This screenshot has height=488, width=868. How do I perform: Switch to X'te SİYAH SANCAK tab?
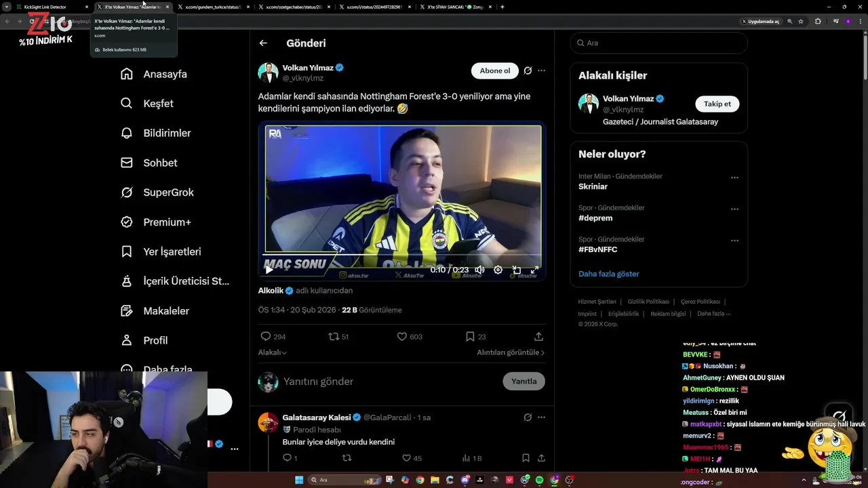tap(456, 7)
